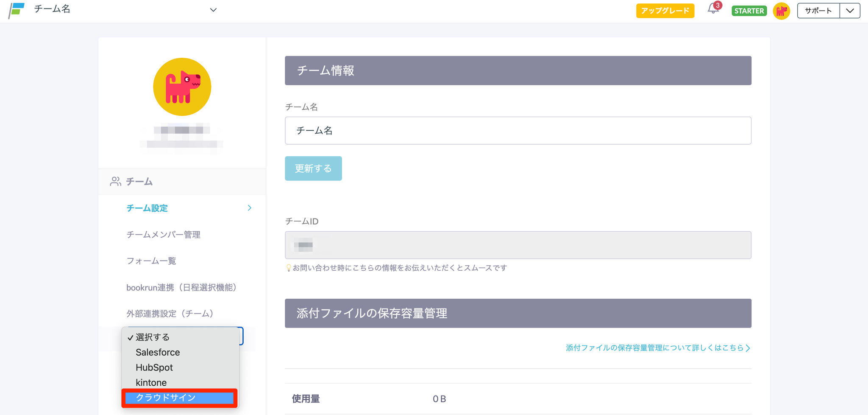Click the formrun logo icon

17,10
